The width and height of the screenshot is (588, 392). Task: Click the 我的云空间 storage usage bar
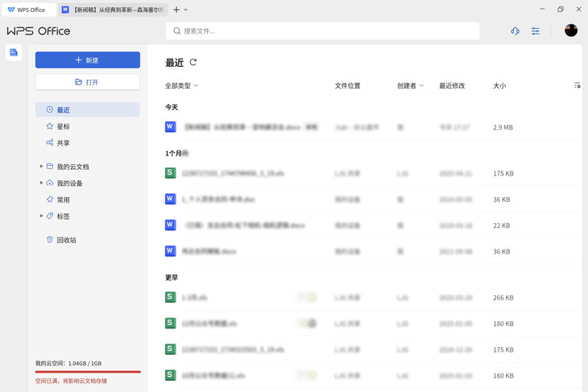coord(88,372)
